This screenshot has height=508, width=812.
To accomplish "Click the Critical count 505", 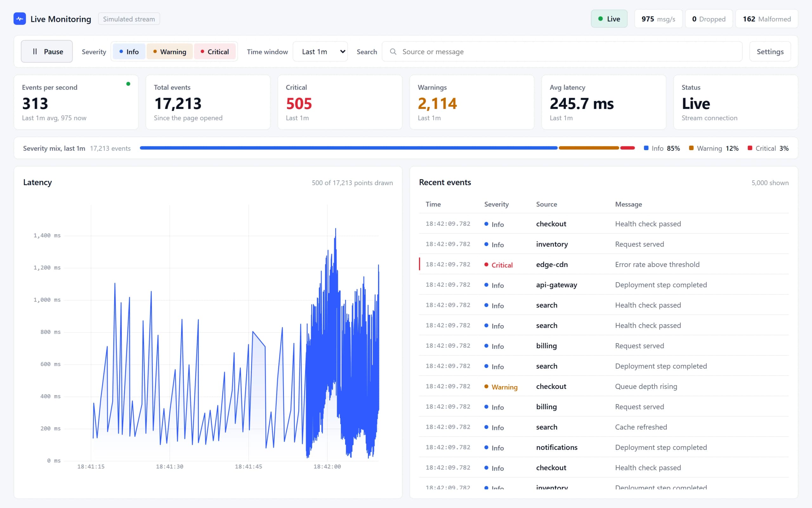I will point(298,104).
